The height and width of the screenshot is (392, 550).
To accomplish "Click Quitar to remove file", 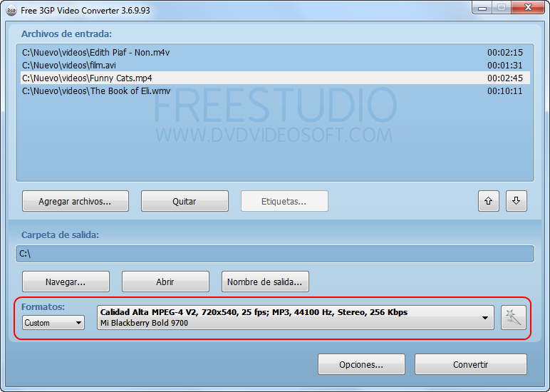I will (185, 201).
